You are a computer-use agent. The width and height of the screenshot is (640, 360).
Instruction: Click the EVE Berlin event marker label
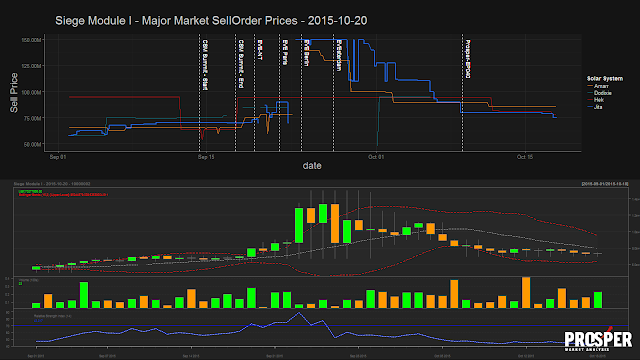(306, 53)
